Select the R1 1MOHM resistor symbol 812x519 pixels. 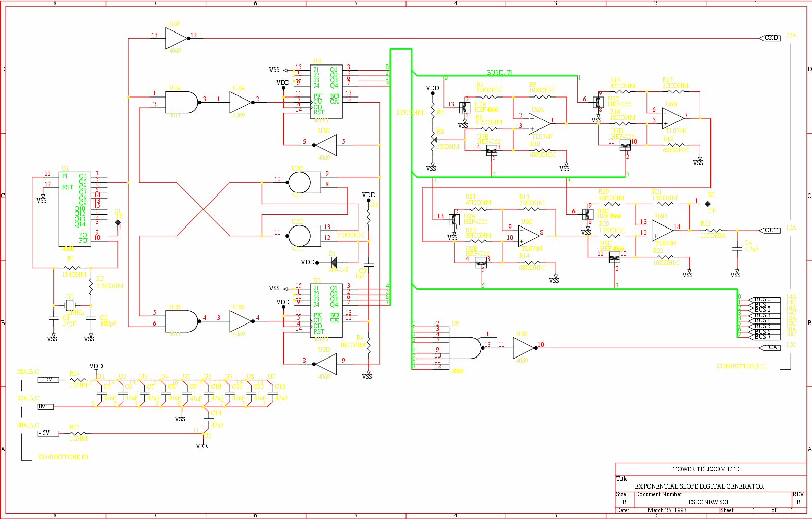click(73, 268)
